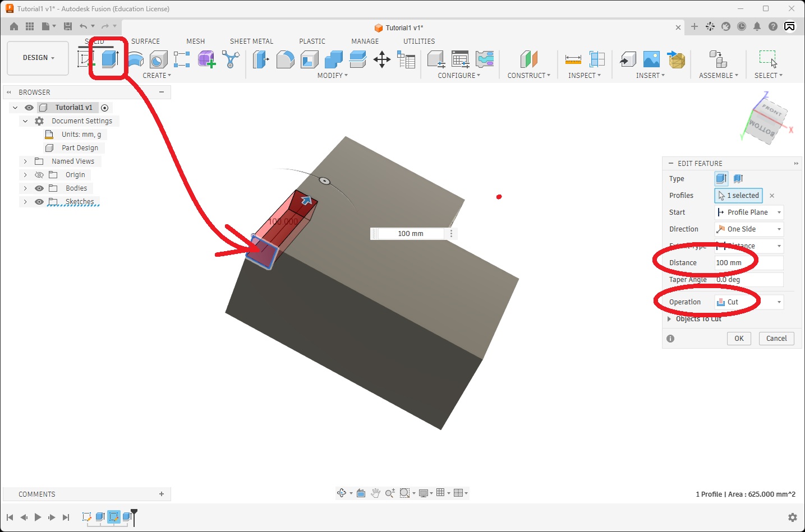Play the timeline from the playback controls
Image resolution: width=805 pixels, height=532 pixels.
click(x=38, y=517)
